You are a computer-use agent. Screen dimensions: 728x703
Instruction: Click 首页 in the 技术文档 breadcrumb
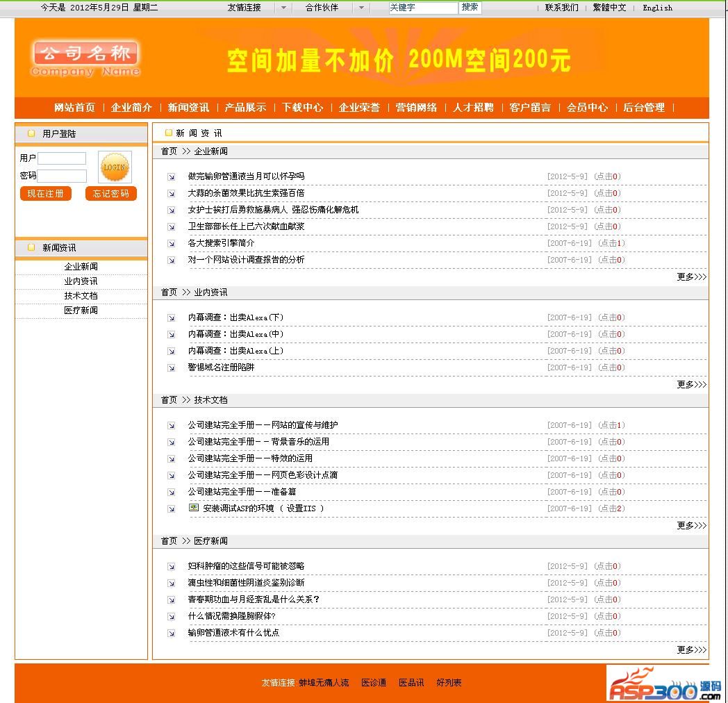tap(169, 400)
